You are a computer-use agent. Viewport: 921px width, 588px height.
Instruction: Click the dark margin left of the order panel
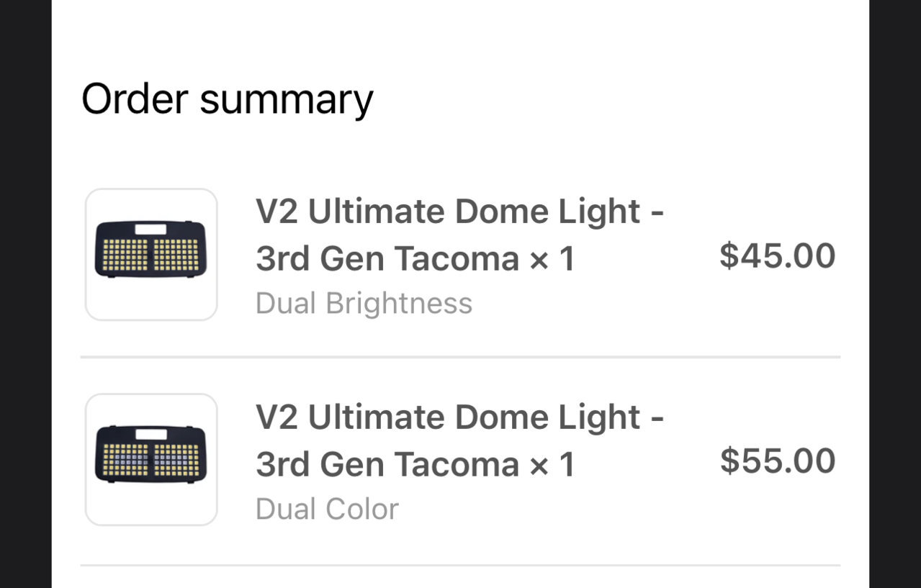tap(26, 294)
